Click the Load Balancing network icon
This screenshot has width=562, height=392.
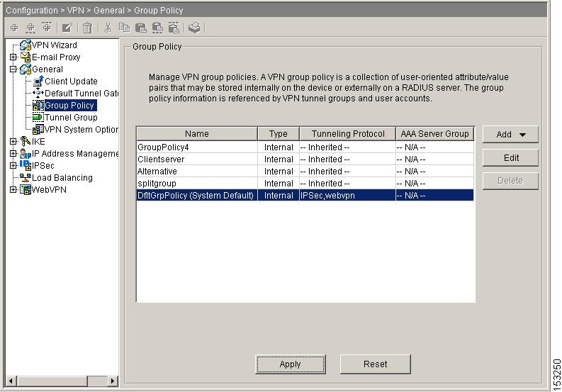(25, 178)
